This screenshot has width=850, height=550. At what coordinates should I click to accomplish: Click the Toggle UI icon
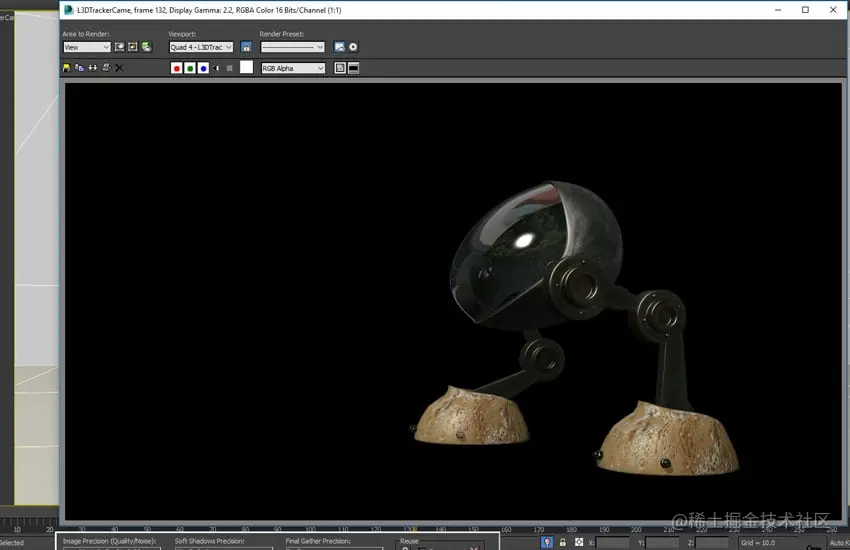coord(353,68)
